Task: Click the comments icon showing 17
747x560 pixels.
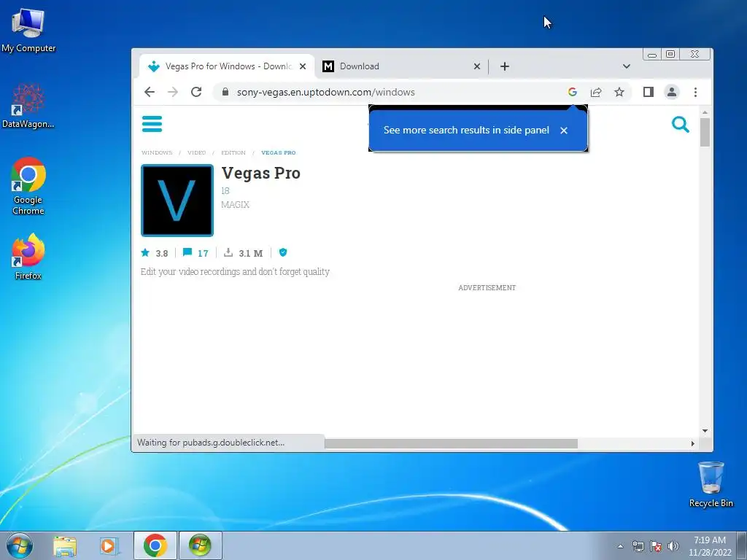Action: 187,252
